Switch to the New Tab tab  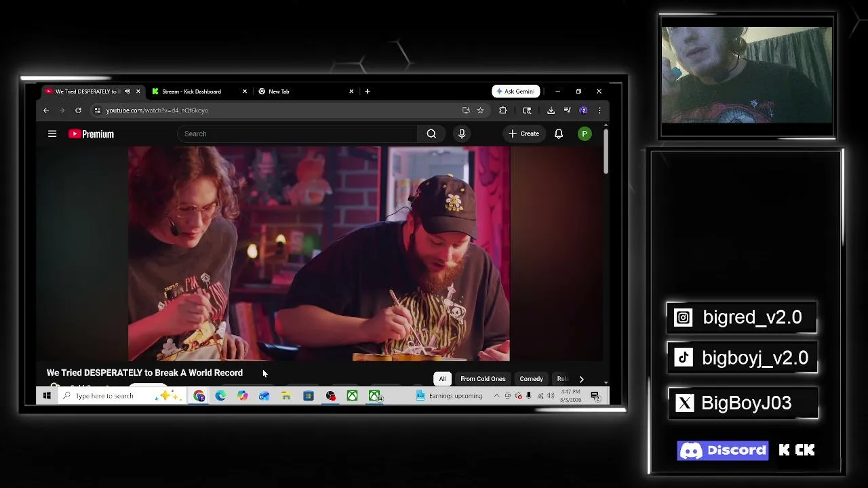pos(305,91)
